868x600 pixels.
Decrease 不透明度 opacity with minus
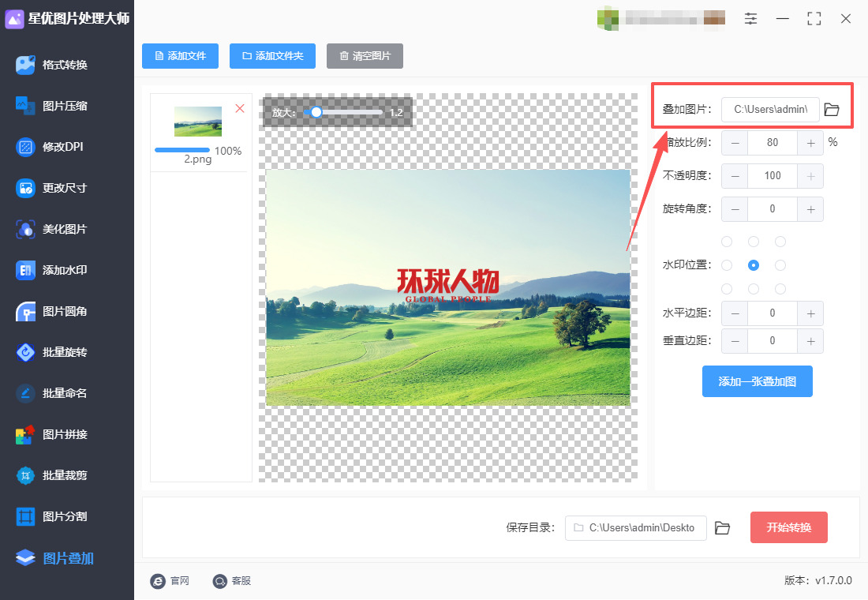tap(735, 176)
